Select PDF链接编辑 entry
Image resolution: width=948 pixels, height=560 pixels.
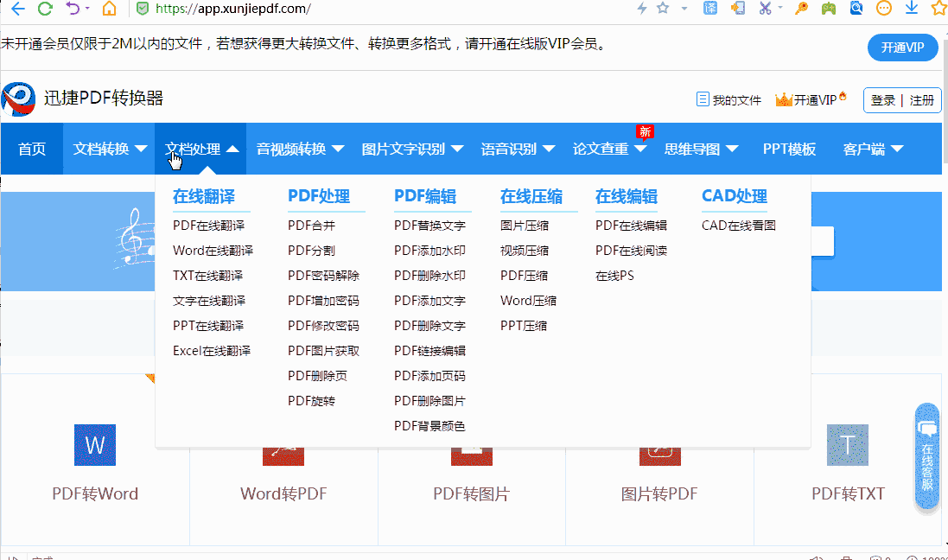[x=429, y=351]
